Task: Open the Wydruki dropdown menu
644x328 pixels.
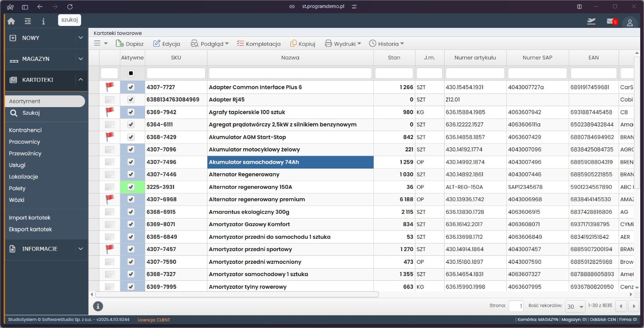Action: point(343,43)
